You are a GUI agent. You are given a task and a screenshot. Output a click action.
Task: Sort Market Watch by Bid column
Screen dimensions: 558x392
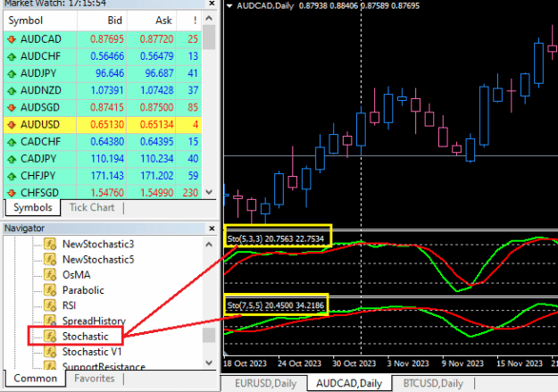pos(102,21)
